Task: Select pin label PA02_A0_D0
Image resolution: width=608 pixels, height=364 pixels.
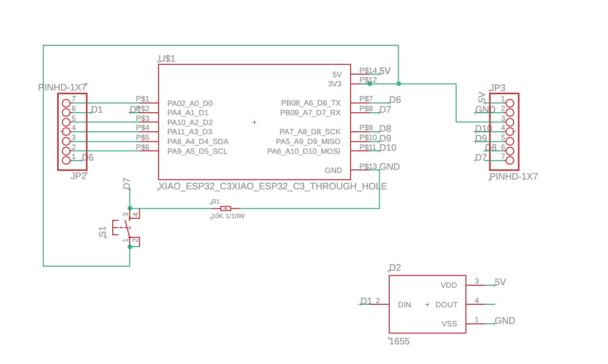Action: tap(190, 103)
